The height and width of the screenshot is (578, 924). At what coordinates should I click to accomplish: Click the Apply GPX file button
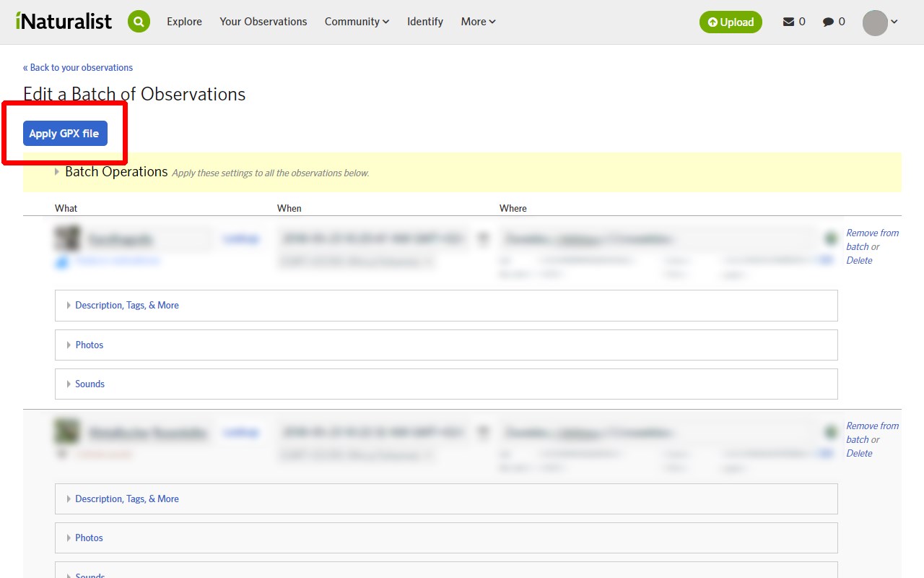click(x=65, y=134)
